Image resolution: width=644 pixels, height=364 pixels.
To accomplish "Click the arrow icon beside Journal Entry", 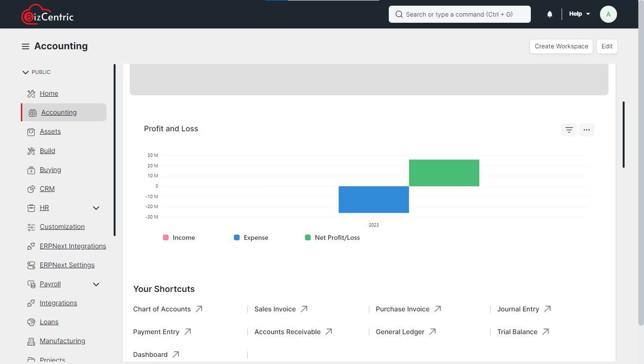I will (548, 309).
